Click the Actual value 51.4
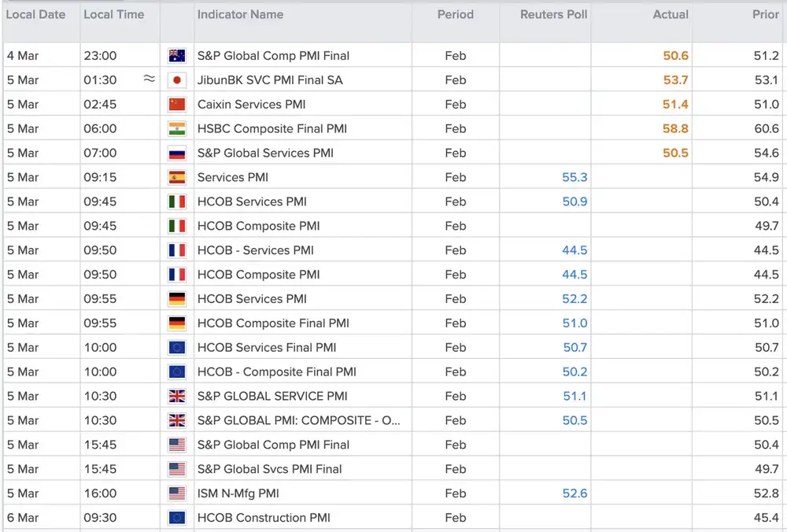This screenshot has width=787, height=532. [675, 105]
